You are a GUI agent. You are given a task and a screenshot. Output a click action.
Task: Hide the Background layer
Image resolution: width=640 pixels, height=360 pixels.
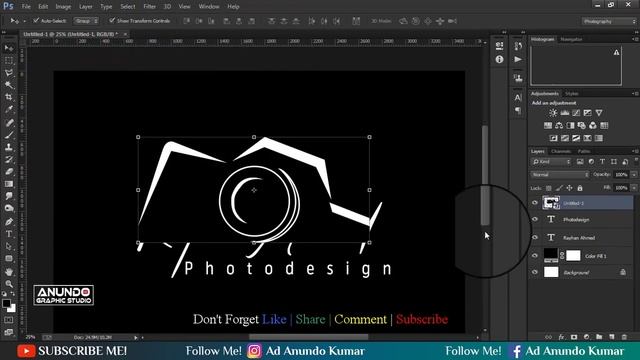pos(535,272)
